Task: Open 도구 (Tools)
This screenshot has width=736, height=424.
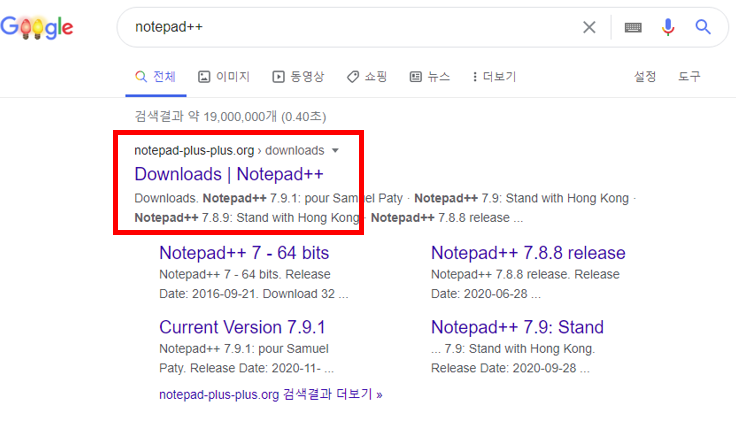Action: (x=689, y=76)
